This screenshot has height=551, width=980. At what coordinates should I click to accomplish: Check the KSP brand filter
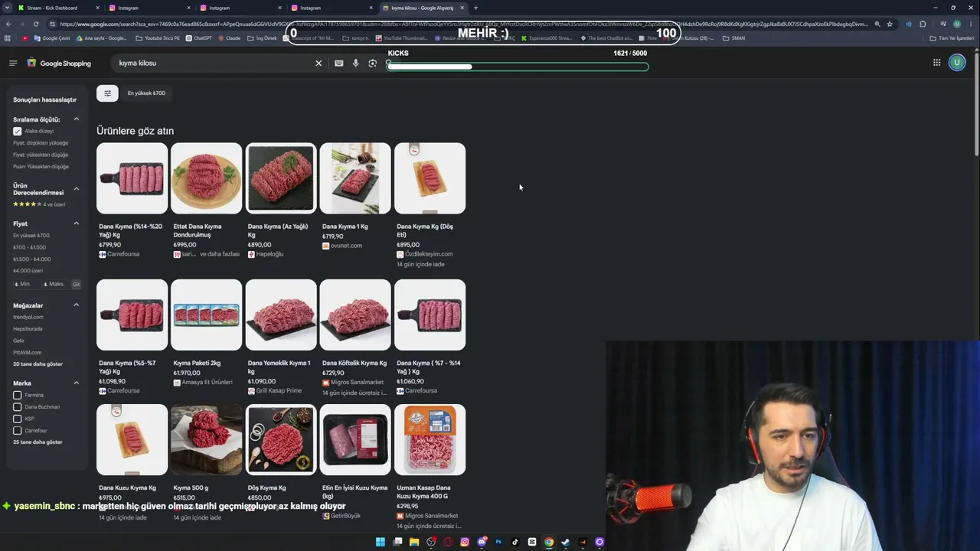pyautogui.click(x=17, y=419)
